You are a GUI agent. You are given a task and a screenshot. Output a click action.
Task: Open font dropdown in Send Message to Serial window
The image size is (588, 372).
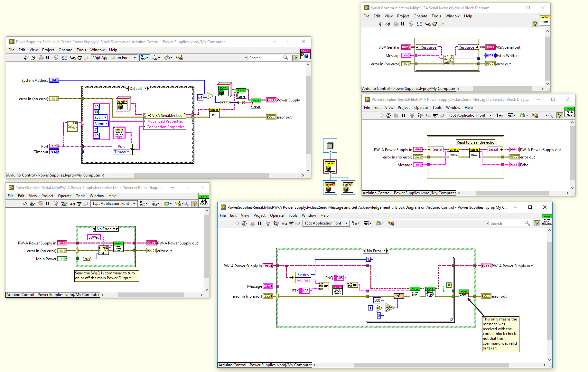click(470, 115)
